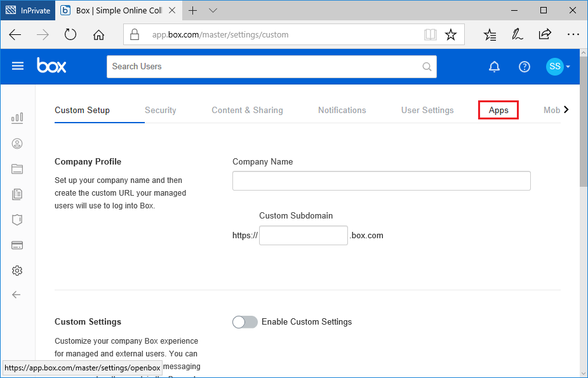
Task: Open the shield Governance sidebar icon
Action: tap(17, 220)
